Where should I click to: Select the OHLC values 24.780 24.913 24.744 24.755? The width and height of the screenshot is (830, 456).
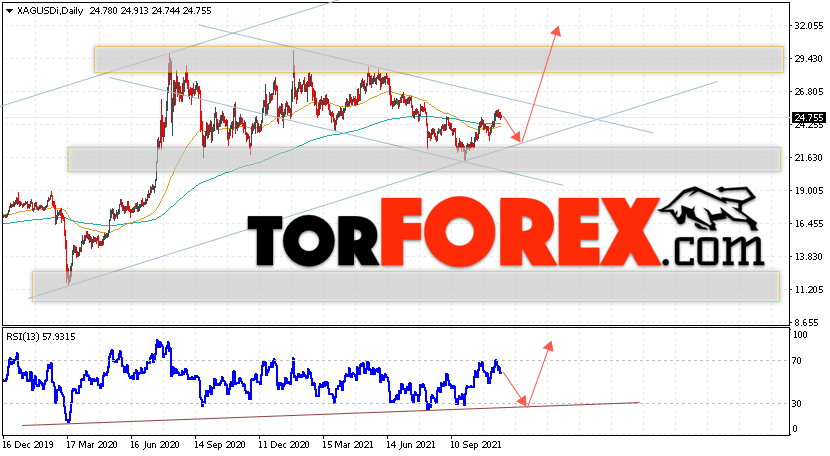click(150, 11)
